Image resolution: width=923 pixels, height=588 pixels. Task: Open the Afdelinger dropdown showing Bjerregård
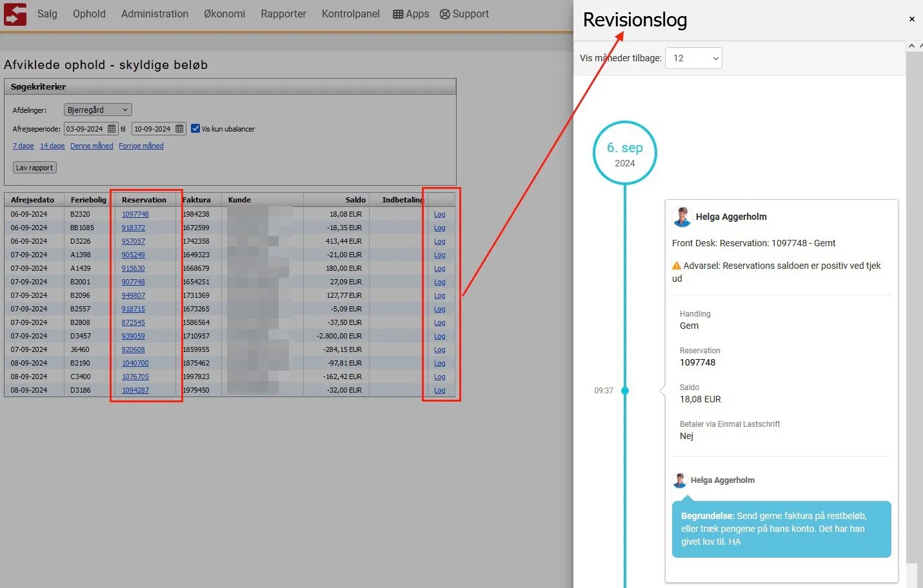point(98,110)
